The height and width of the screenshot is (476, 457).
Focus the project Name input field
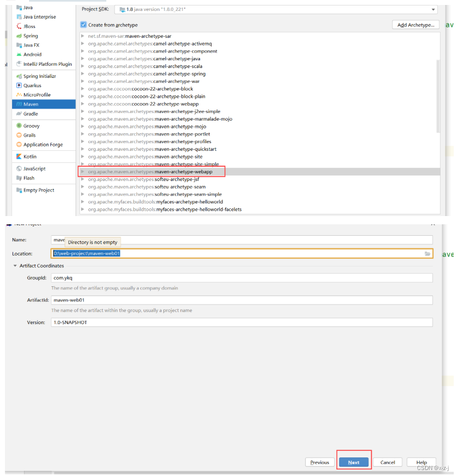tap(242, 240)
